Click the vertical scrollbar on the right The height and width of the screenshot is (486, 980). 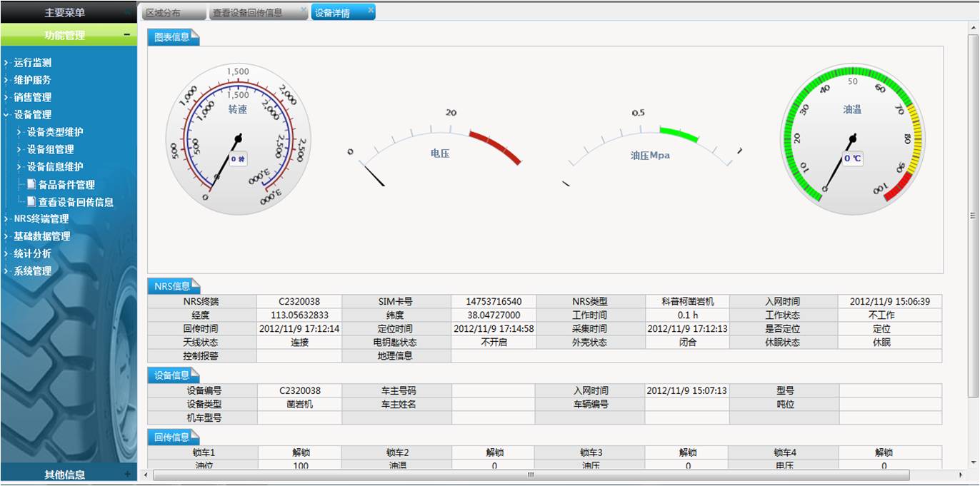972,214
